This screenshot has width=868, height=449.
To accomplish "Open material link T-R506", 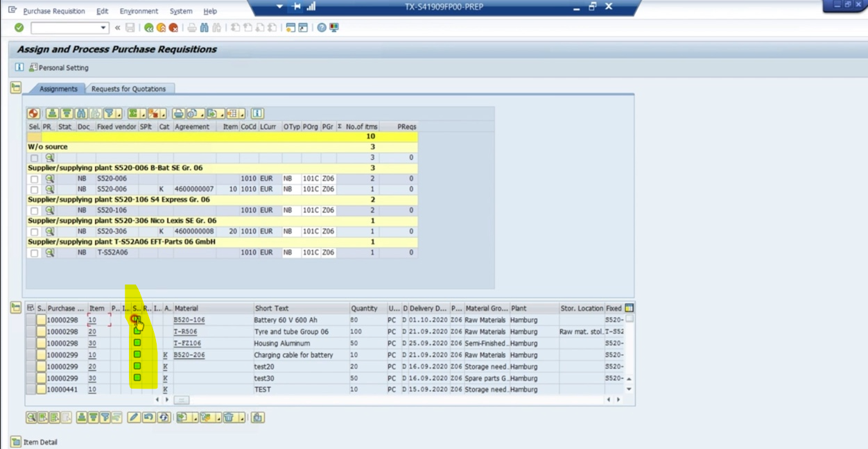I will coord(185,332).
